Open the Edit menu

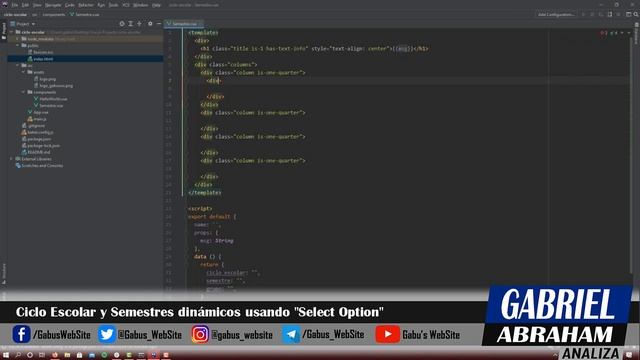point(25,5)
